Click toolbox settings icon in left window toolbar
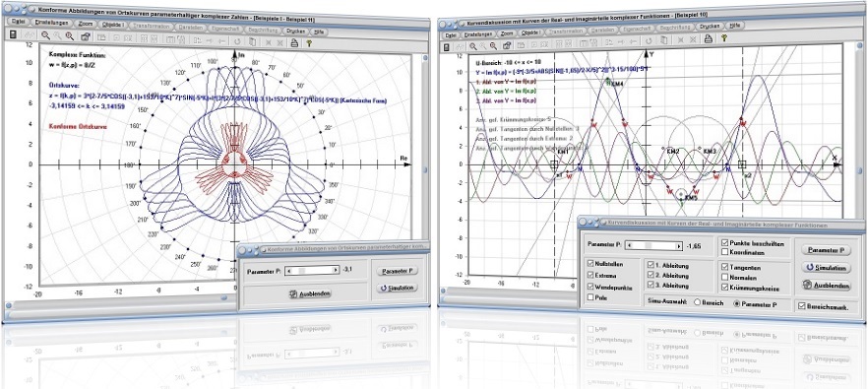The width and height of the screenshot is (868, 389). (x=85, y=36)
